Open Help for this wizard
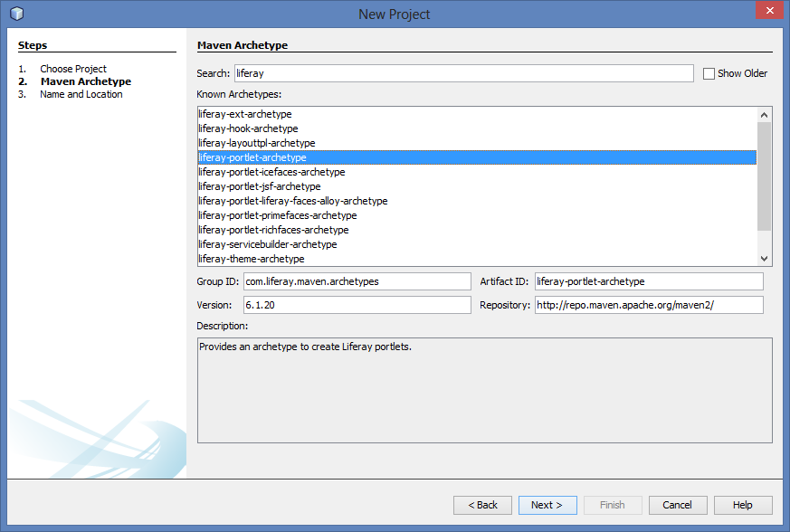 point(742,505)
